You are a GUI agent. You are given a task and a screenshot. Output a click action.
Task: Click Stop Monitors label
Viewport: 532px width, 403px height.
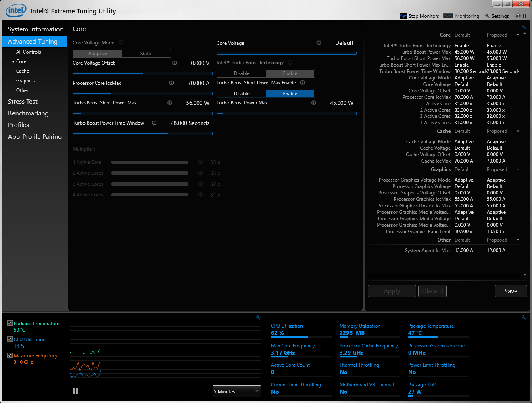point(424,16)
